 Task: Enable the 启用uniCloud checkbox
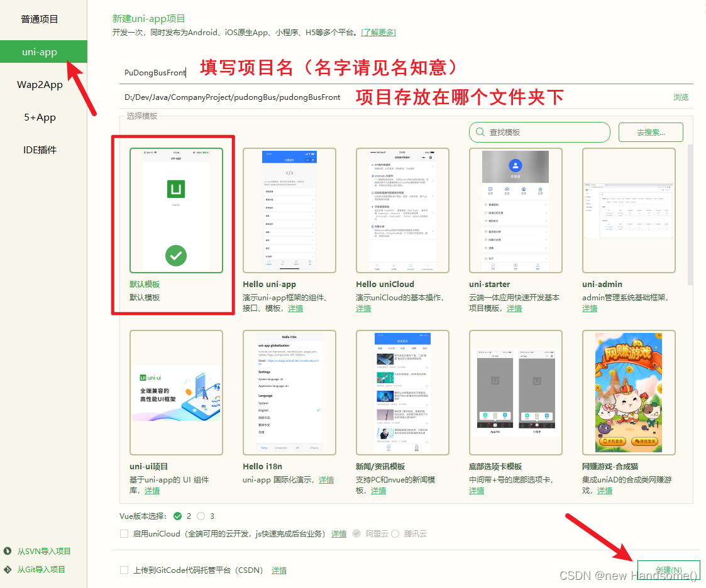point(124,533)
